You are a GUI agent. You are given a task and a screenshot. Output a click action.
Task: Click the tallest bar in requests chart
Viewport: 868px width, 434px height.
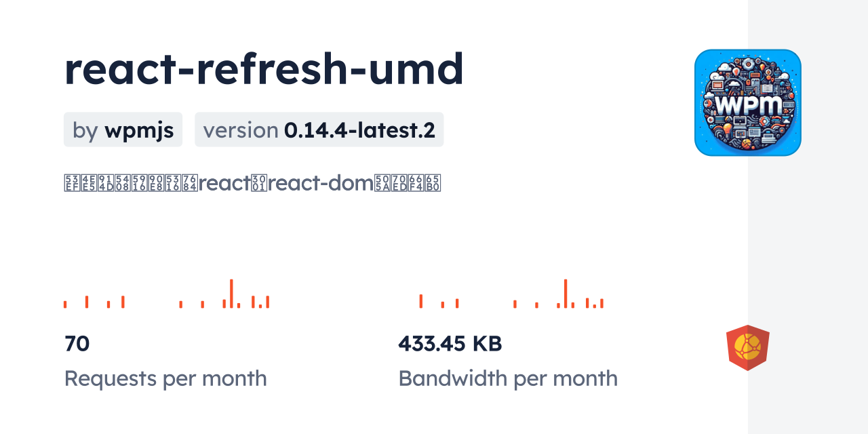[x=231, y=293]
